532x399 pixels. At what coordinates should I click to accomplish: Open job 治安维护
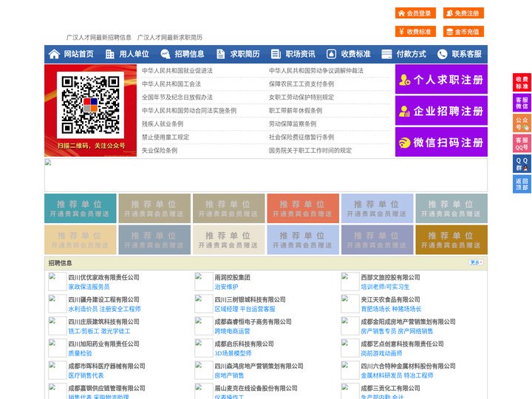(226, 287)
